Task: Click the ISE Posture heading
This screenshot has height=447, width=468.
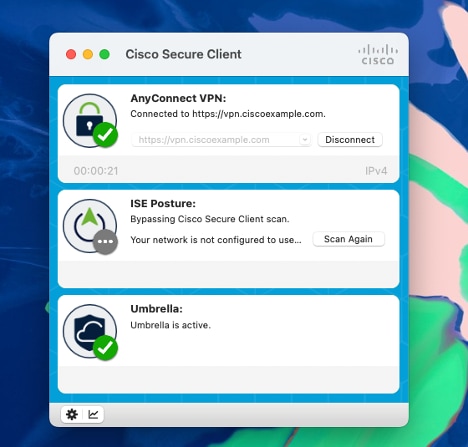Action: (x=163, y=204)
